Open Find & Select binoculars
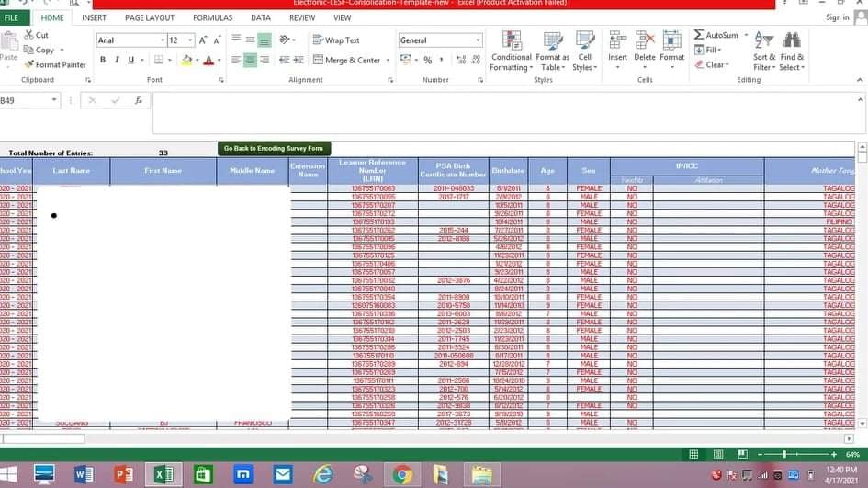868x488 pixels. click(x=792, y=51)
